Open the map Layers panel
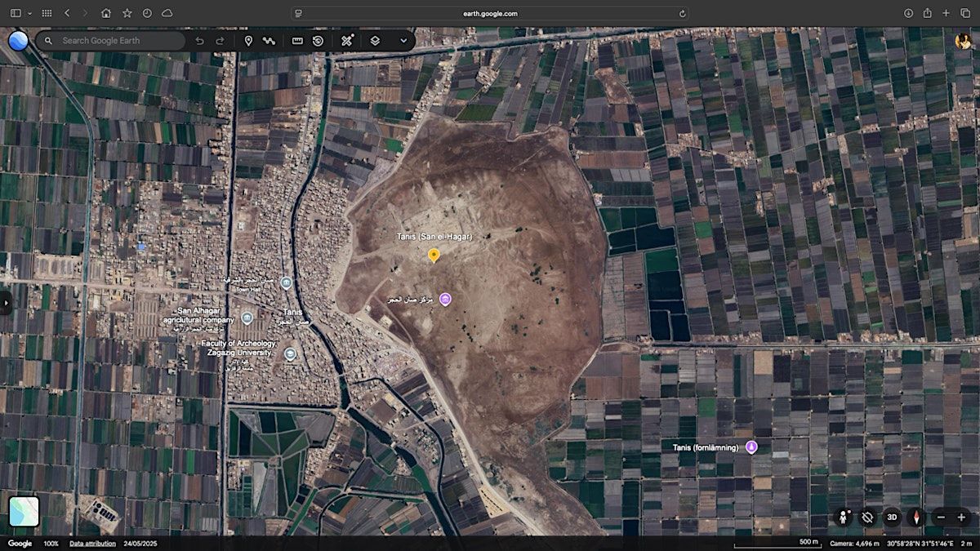 point(375,41)
